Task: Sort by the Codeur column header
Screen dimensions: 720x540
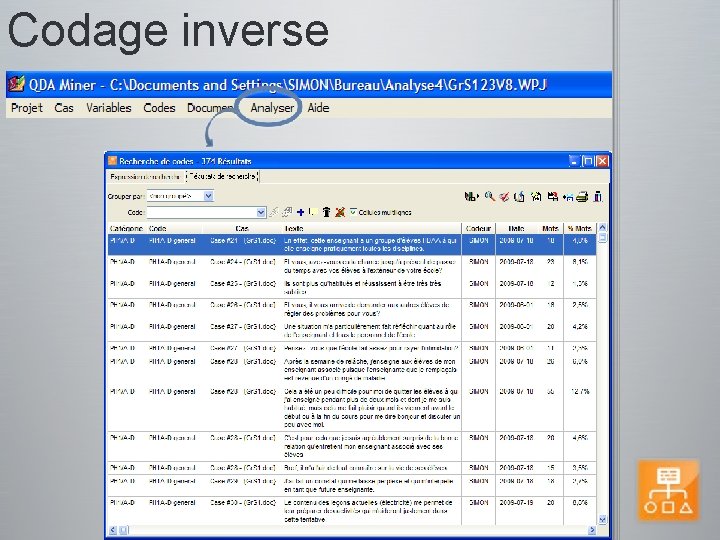Action: point(478,228)
